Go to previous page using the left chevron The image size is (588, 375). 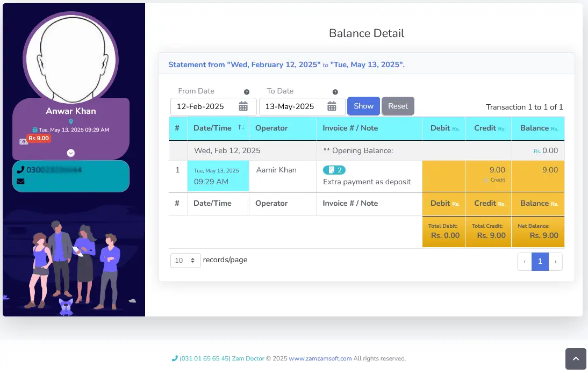(525, 261)
